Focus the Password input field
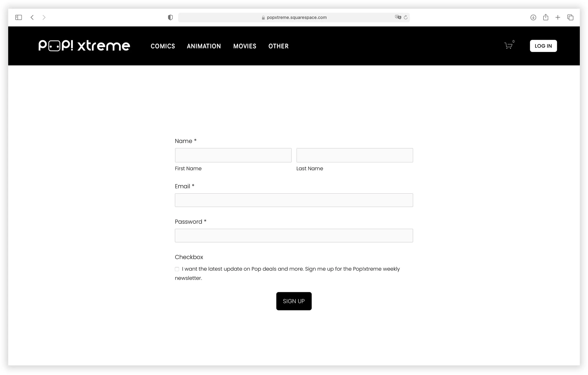The image size is (588, 375). 294,236
